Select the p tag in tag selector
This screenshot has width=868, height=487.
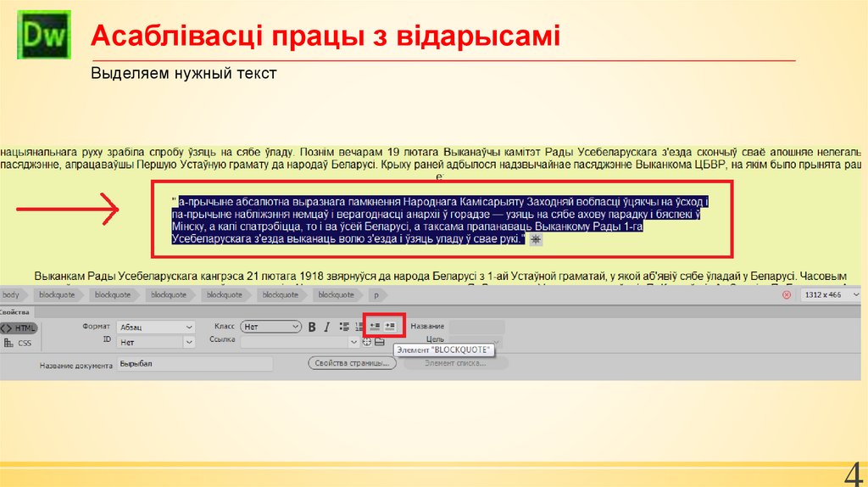[x=376, y=294]
